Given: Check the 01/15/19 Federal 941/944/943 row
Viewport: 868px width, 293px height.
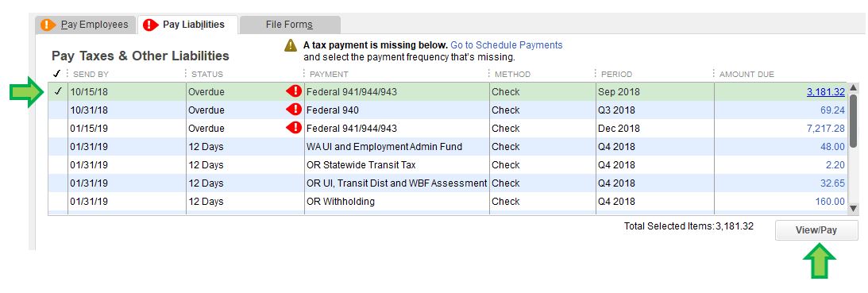Looking at the screenshot, I should click(x=57, y=129).
